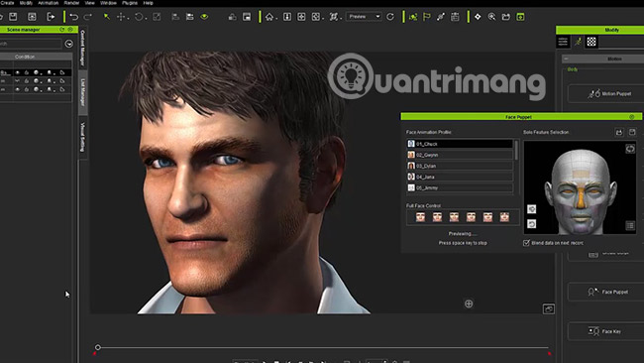Click the Scene manager search field
Screen dimensions: 644x363
(x=31, y=44)
